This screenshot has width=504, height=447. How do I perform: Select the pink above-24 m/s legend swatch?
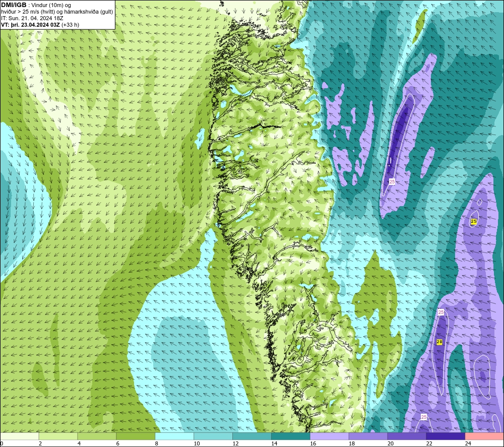(x=484, y=436)
